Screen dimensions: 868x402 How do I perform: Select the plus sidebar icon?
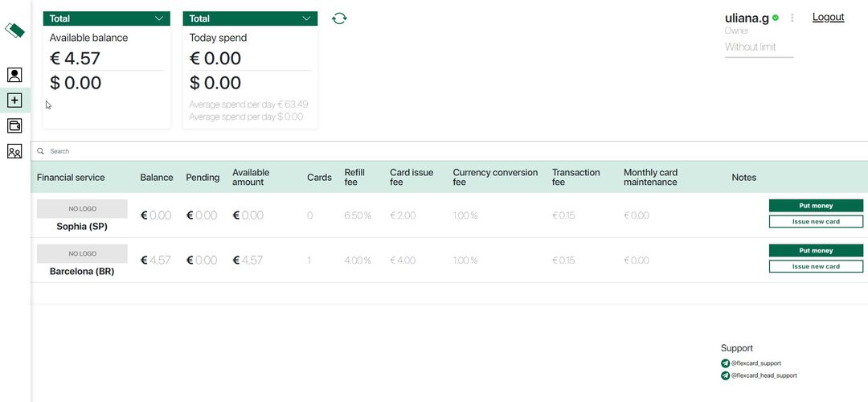pos(14,100)
